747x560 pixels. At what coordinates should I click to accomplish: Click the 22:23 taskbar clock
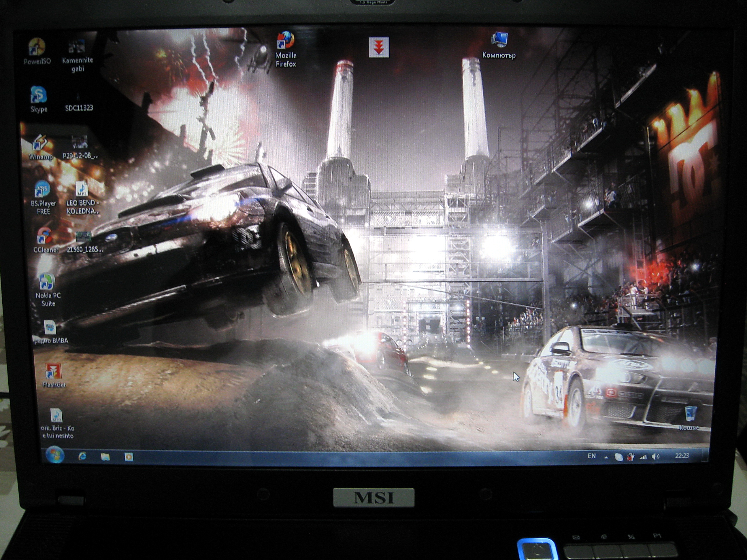coord(682,456)
